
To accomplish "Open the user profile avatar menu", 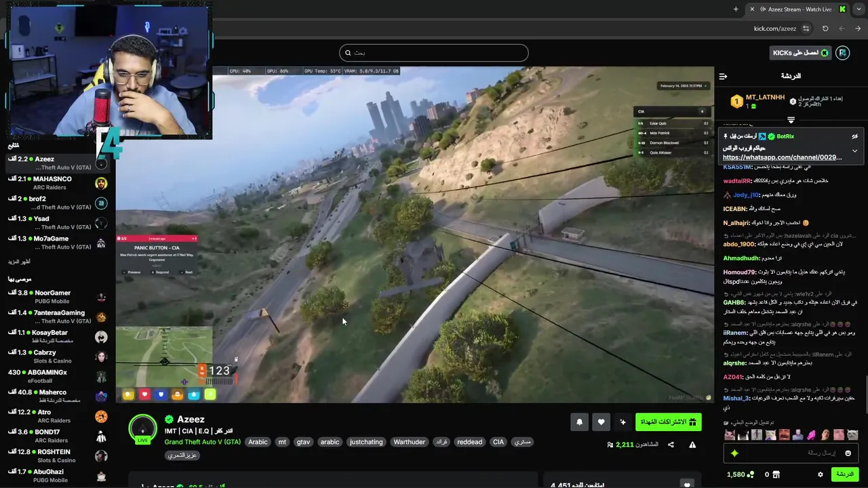I will coord(843,53).
